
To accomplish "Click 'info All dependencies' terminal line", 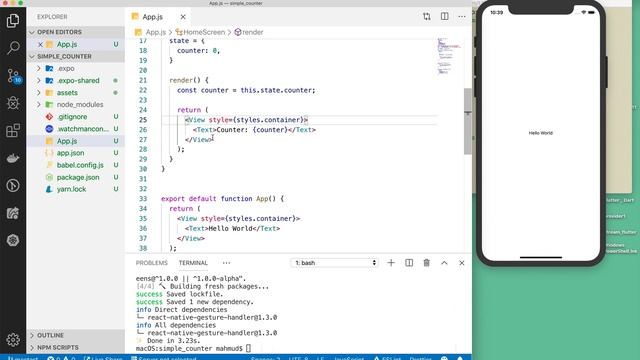I will (x=176, y=325).
